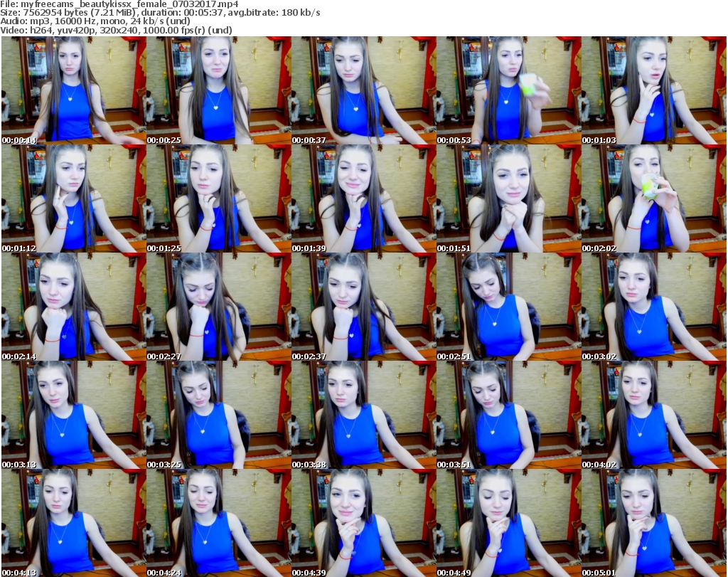This screenshot has width=728, height=577.
Task: Select the thumbnail stamped 00:00:14
Action: (x=74, y=90)
